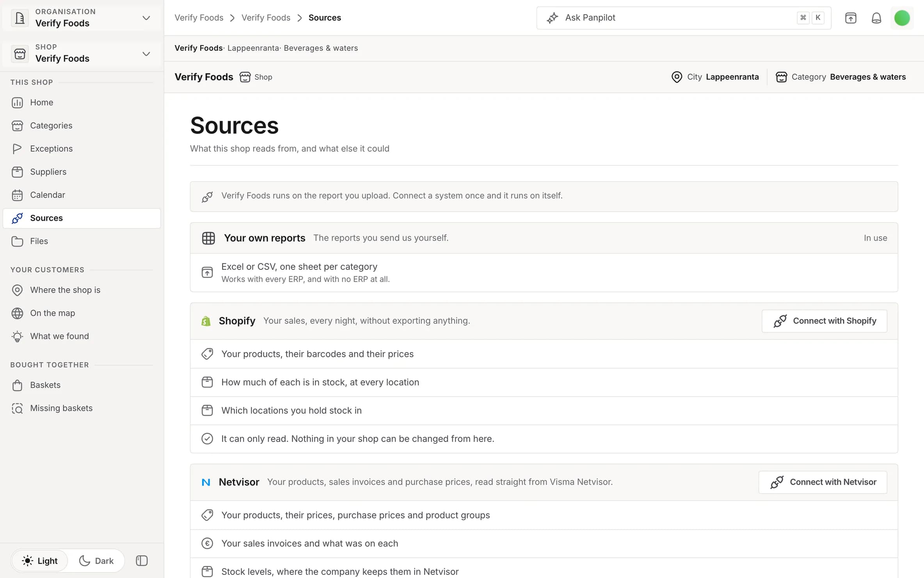This screenshot has height=578, width=924.
Task: Click the Categories storefront icon
Action: click(x=17, y=125)
